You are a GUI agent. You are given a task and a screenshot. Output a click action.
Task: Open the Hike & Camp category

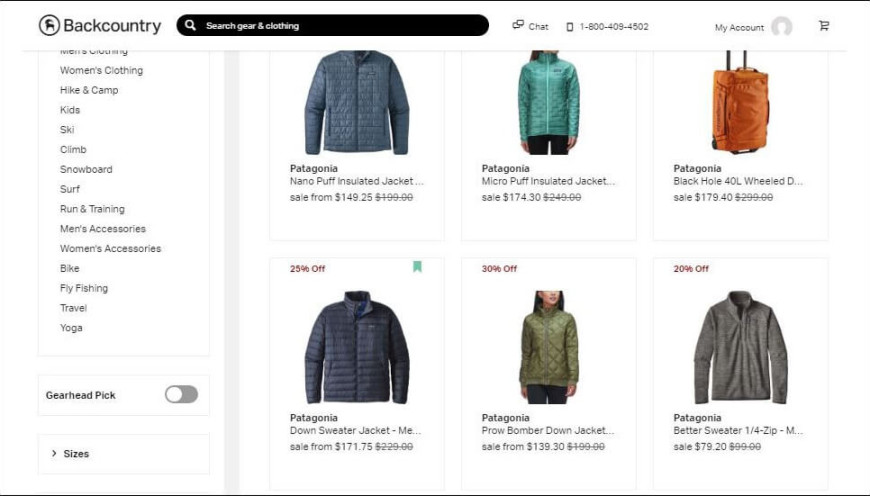[x=89, y=90]
